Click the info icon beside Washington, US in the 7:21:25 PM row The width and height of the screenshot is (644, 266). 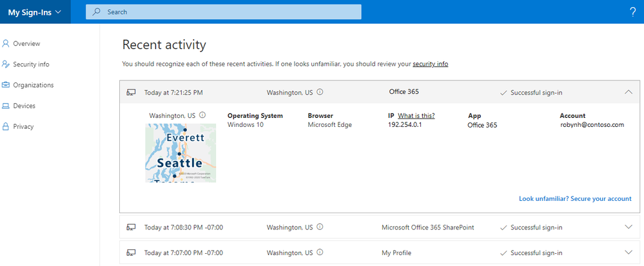click(x=320, y=92)
